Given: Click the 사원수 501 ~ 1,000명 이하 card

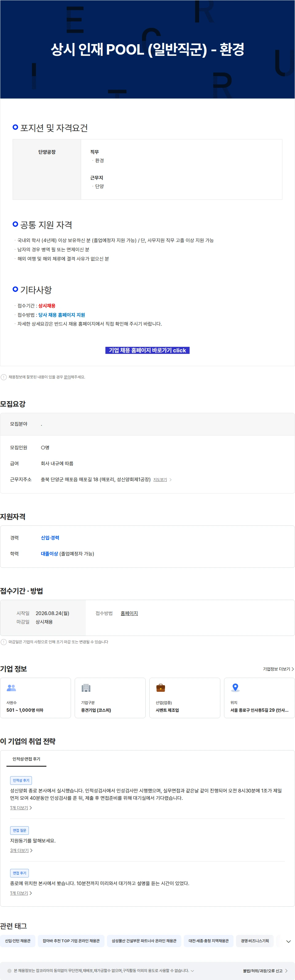Looking at the screenshot, I should 35,698.
